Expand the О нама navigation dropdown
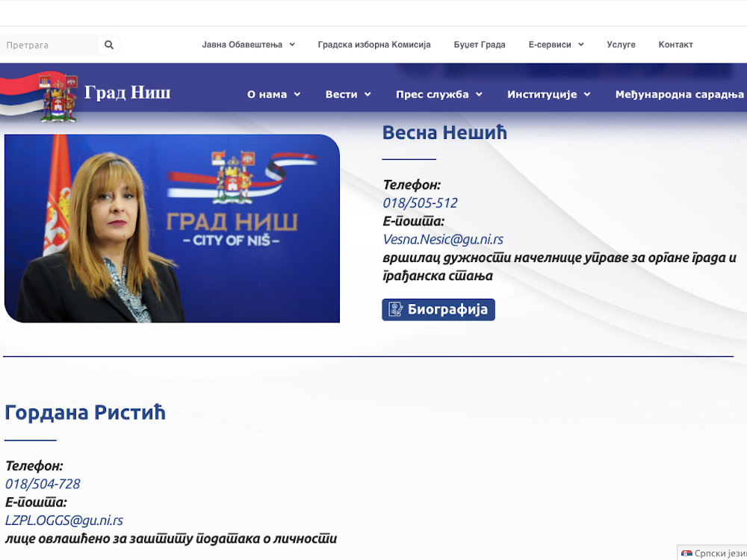The height and width of the screenshot is (560, 747). pyautogui.click(x=273, y=94)
